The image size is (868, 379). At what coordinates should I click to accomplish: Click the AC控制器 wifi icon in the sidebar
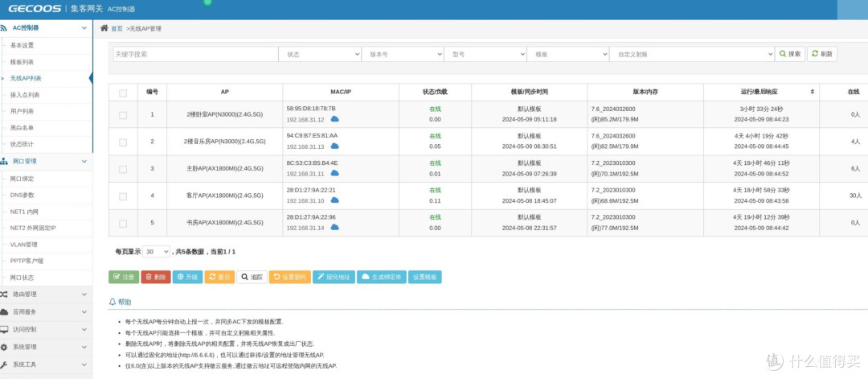click(3, 27)
